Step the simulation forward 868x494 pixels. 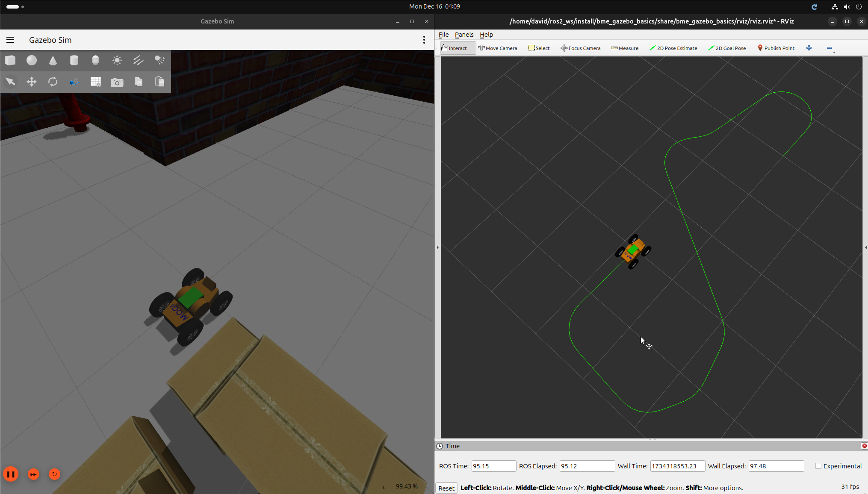pos(33,474)
